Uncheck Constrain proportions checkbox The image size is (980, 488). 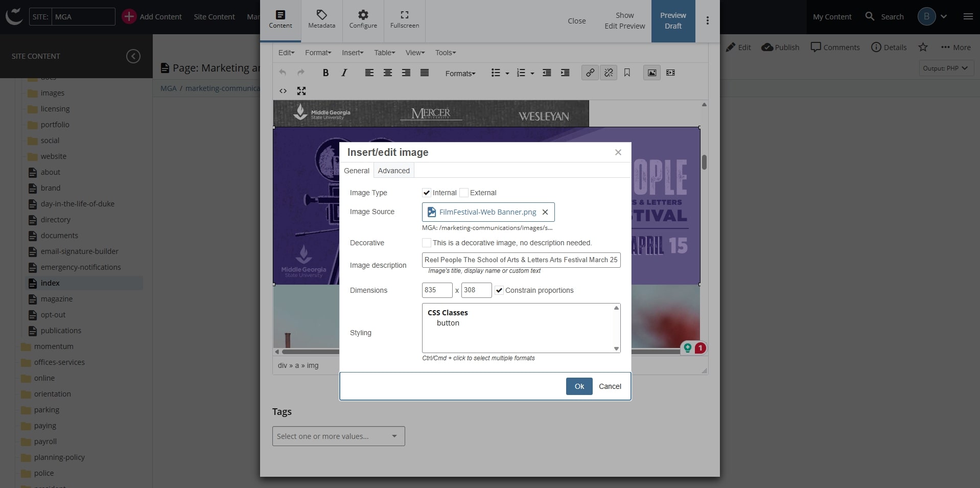[499, 290]
